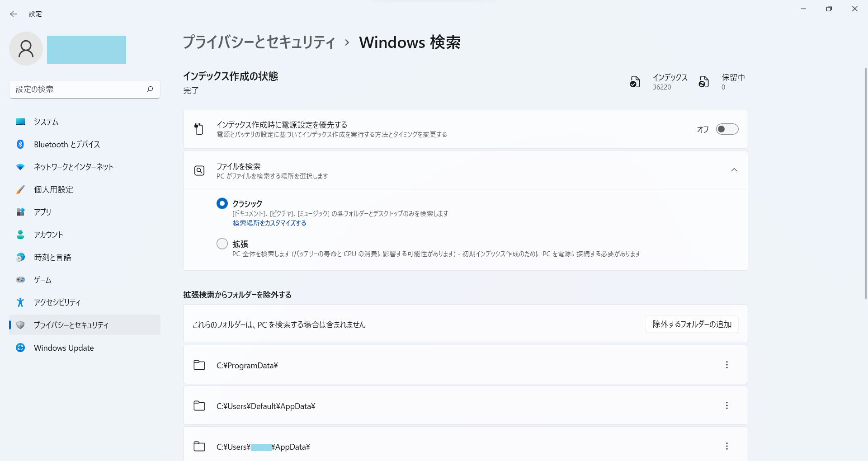Select the ゲーム controller icon

[20, 279]
